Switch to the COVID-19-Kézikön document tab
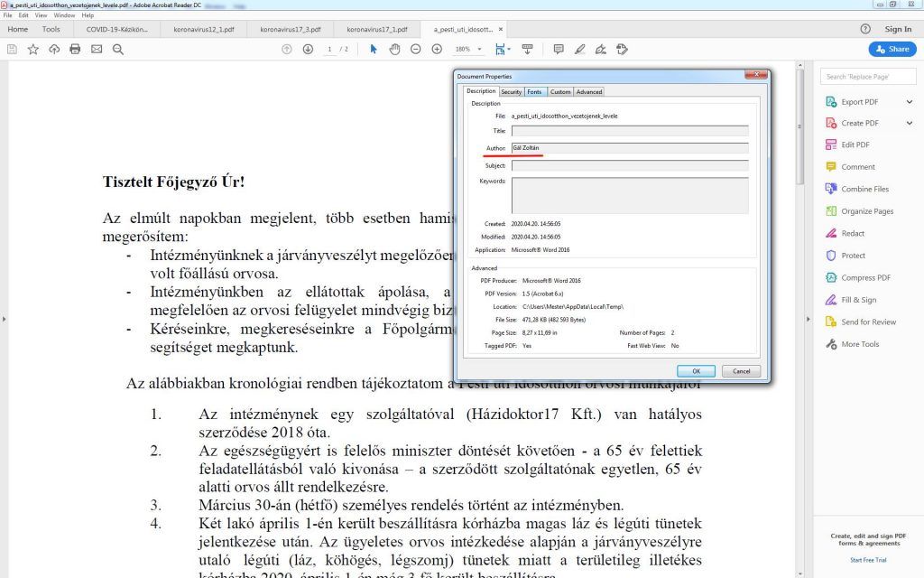 tap(116, 29)
